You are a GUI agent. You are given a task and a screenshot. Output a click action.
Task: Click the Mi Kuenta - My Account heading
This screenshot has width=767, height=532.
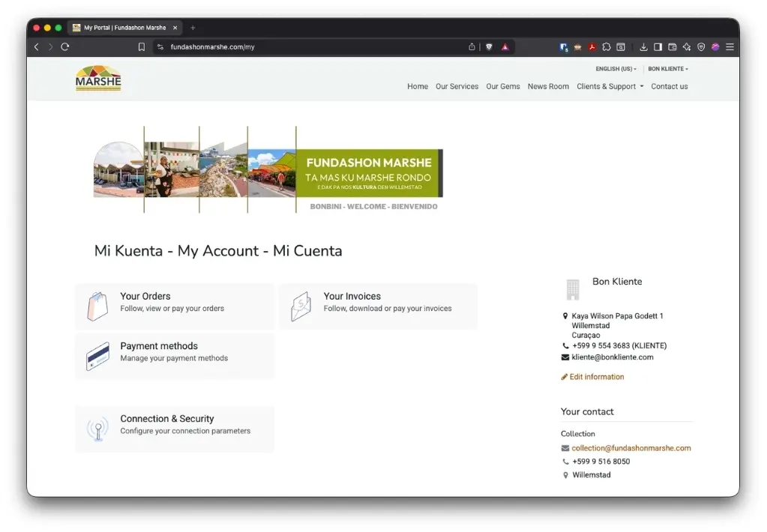[x=218, y=251]
